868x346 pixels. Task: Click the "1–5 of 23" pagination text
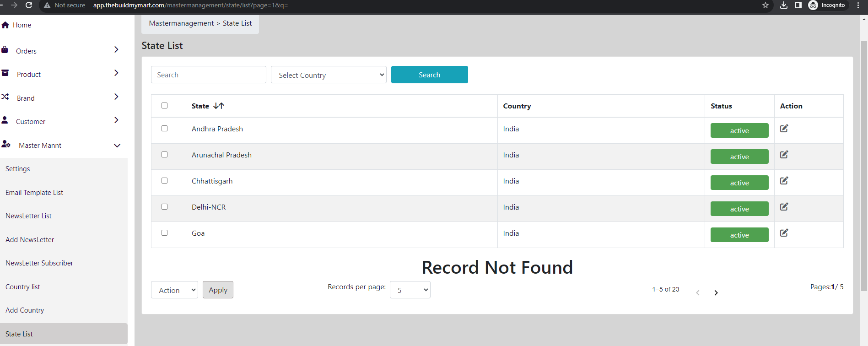point(666,289)
